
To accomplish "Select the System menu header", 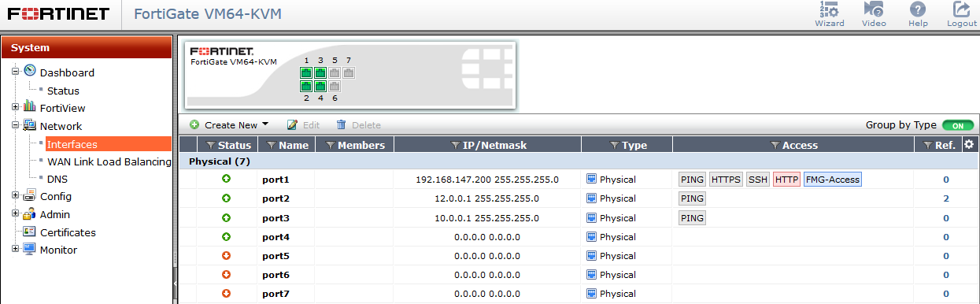I will point(87,47).
